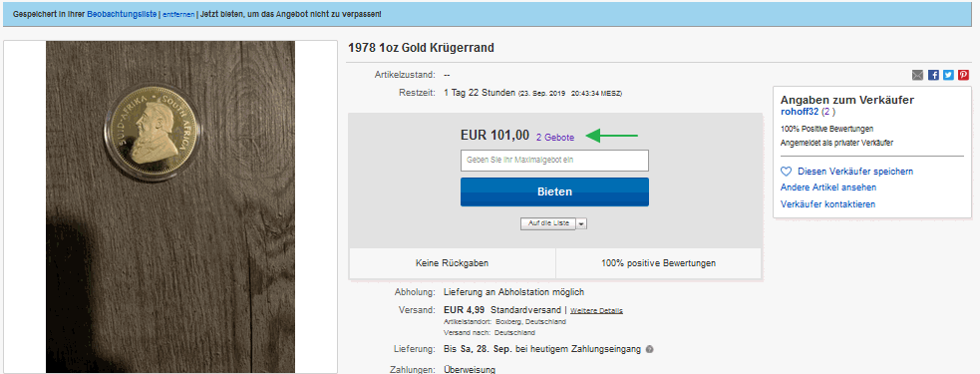Click '100% positive Bewertungen' info box
The image size is (980, 374).
(x=658, y=263)
